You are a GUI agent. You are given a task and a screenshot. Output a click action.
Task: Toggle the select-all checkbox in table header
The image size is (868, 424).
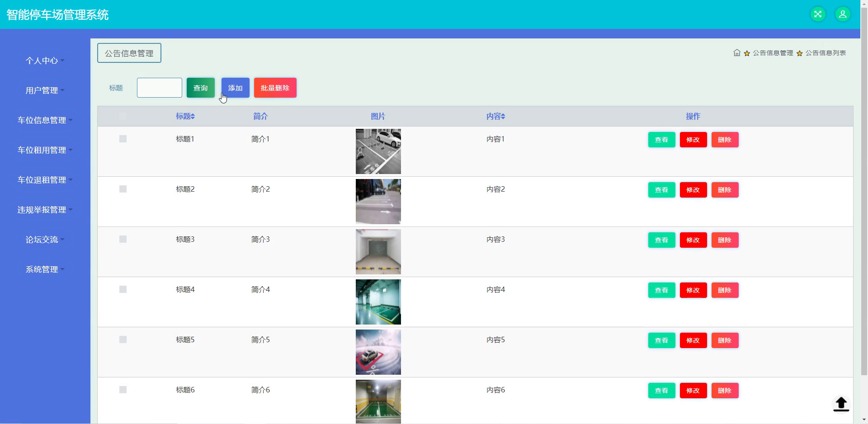(123, 116)
